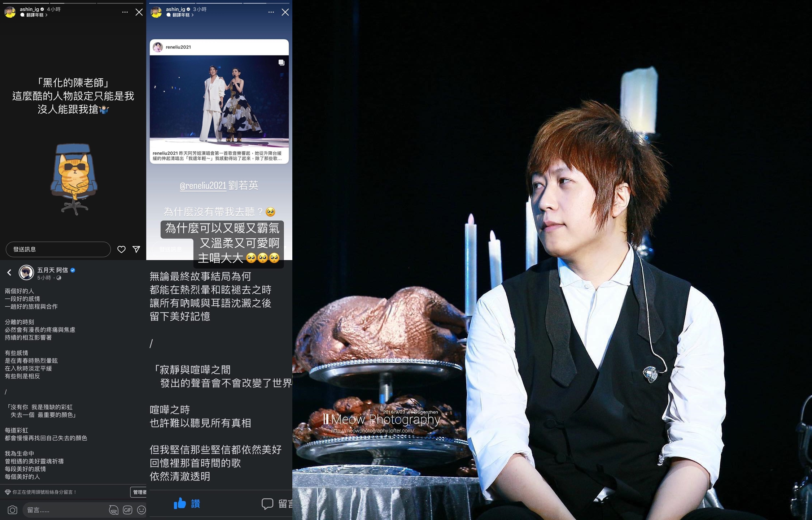
Task: Close the 3小時 ashin_ig story
Action: pos(285,12)
